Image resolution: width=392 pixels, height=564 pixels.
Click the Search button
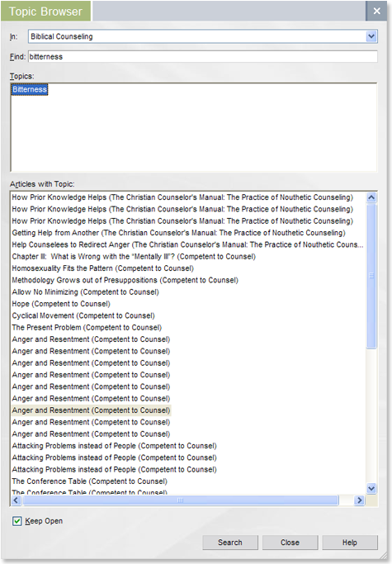[230, 543]
